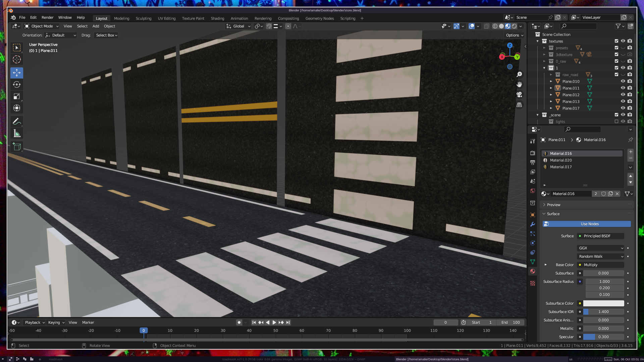Select Material.020 slot in list

[x=561, y=160]
